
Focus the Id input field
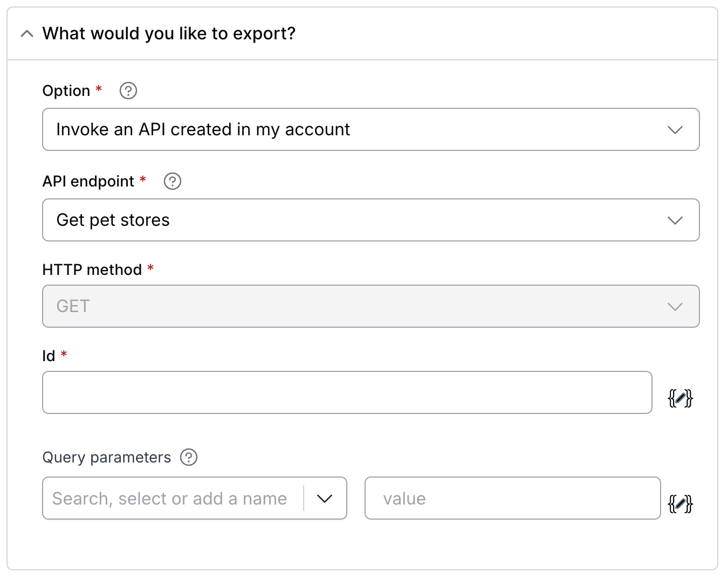[347, 392]
